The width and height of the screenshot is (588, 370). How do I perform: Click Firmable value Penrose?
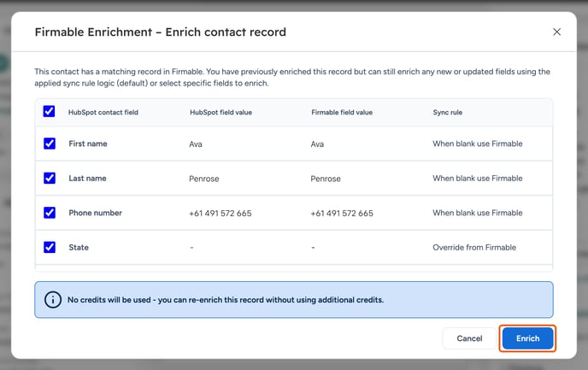click(326, 179)
